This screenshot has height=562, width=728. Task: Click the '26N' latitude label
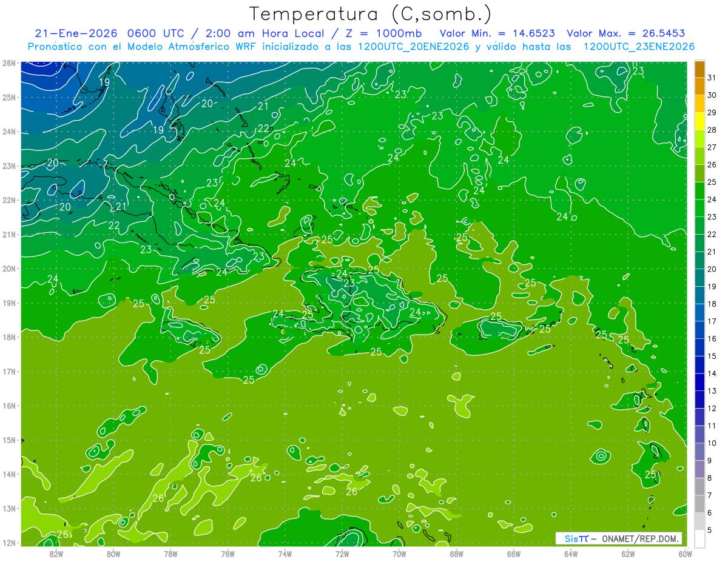[8, 63]
